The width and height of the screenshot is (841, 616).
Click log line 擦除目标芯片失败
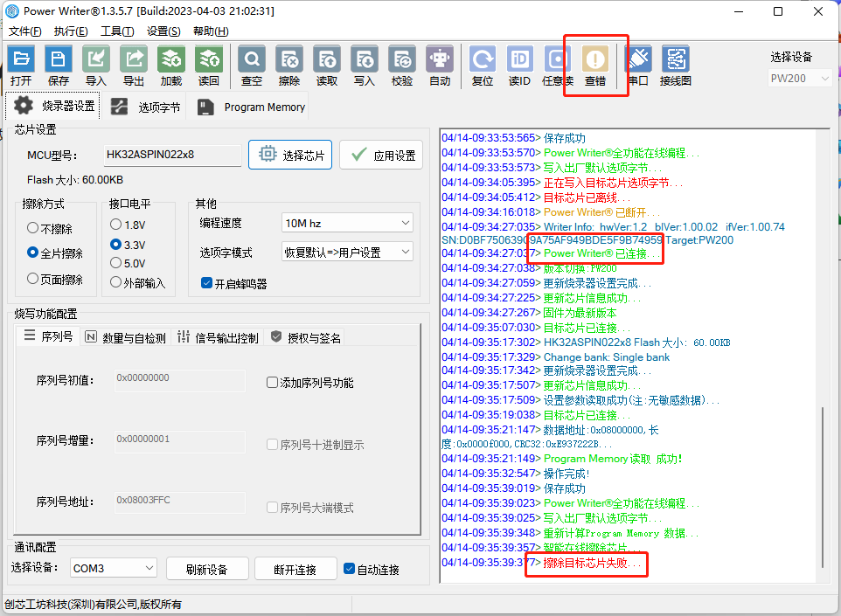coord(592,563)
